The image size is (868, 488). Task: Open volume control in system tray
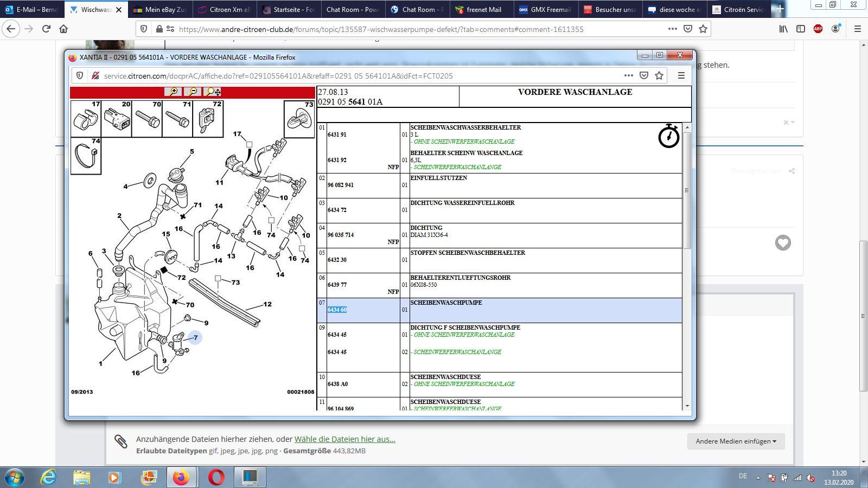tap(810, 478)
